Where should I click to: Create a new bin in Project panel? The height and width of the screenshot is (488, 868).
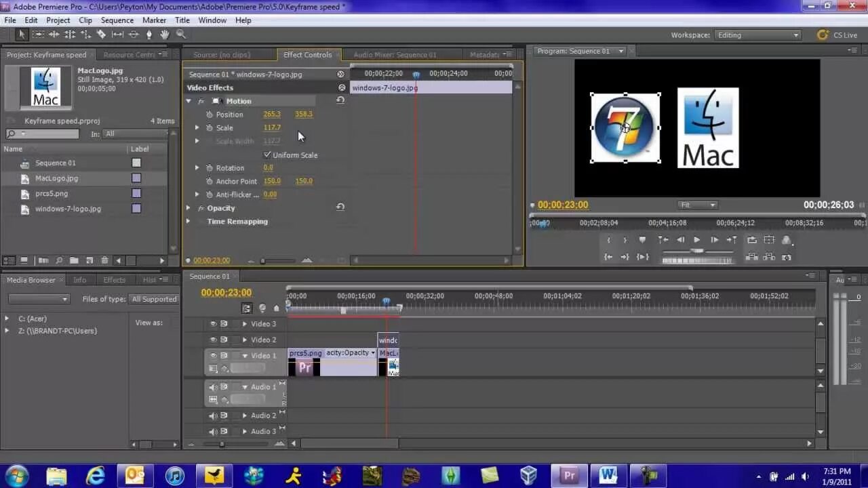pyautogui.click(x=74, y=260)
